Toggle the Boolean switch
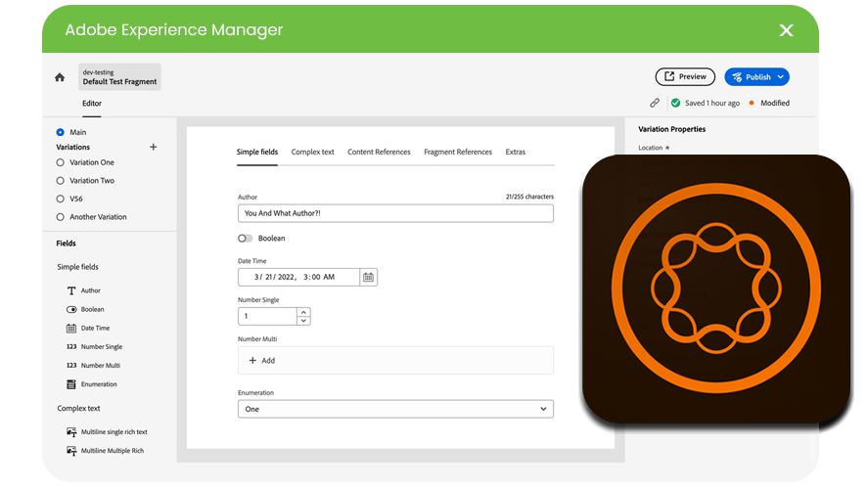 (245, 238)
